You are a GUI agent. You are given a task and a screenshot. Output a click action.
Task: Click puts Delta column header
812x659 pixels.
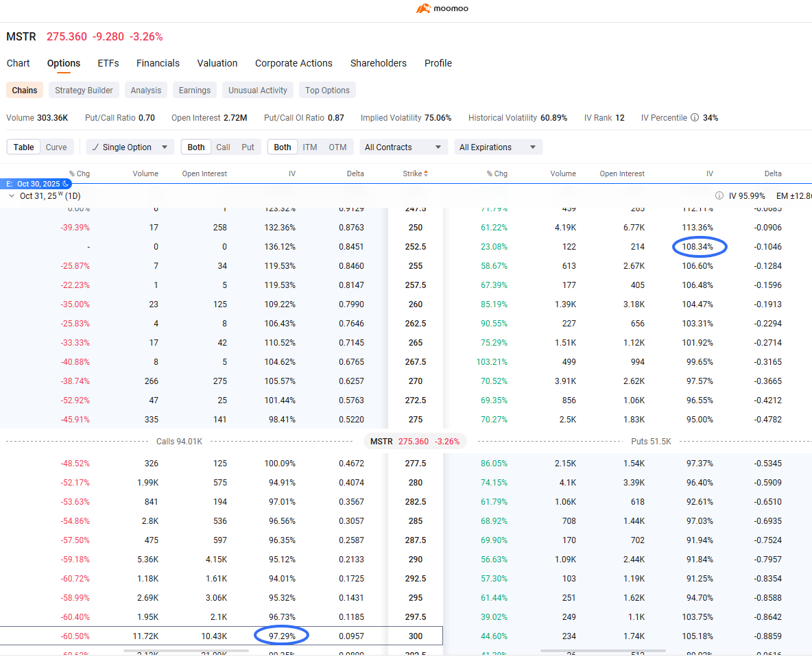tap(773, 173)
